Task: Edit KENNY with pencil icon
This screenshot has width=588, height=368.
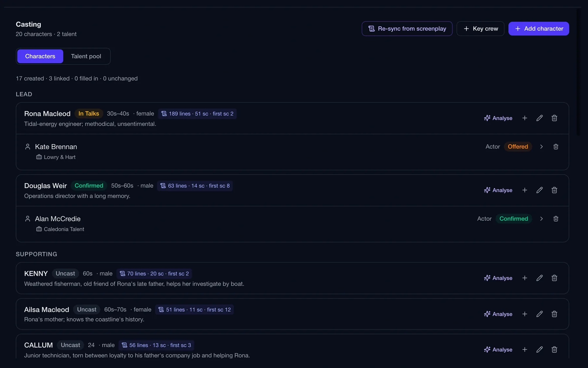Action: click(x=539, y=278)
